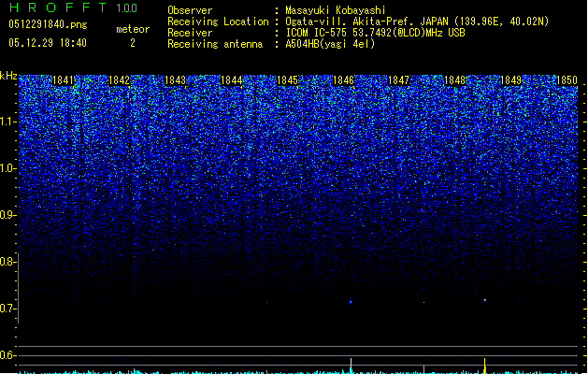Click the kHz axis unit label
588x374 pixels.
pos(8,76)
